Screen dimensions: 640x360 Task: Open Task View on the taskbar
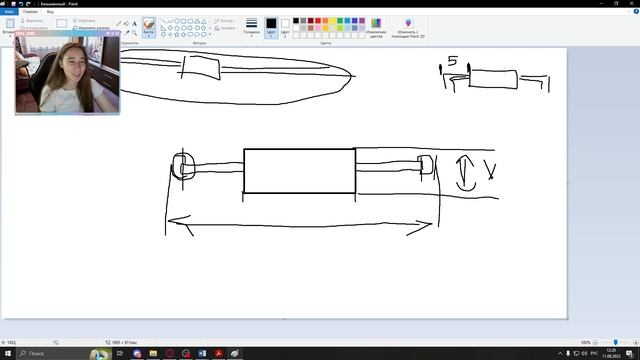(120, 353)
